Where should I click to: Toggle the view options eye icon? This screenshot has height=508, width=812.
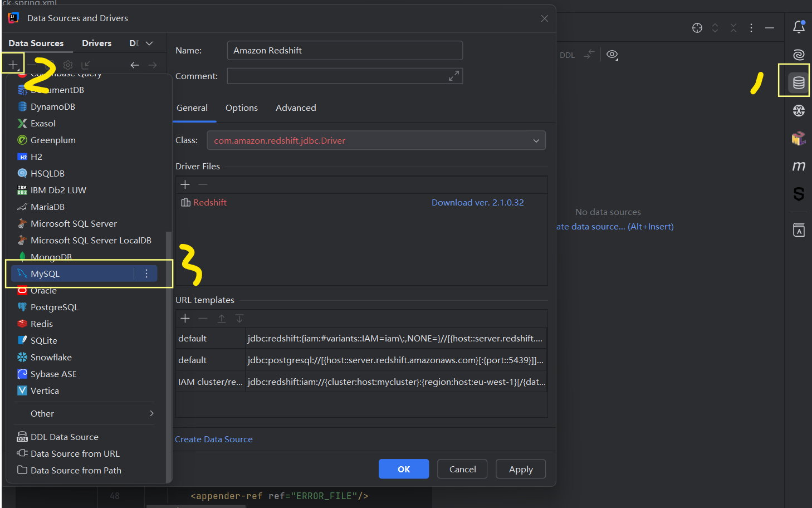tap(612, 55)
